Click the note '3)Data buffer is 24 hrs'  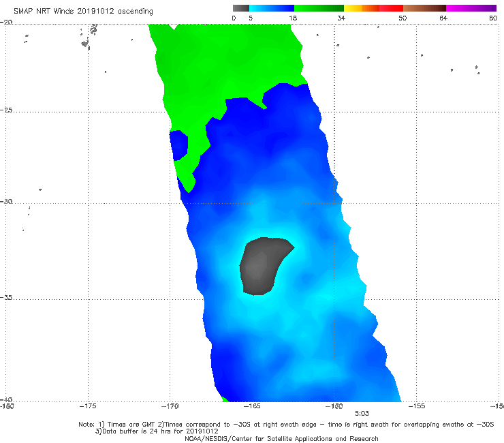[x=157, y=431]
